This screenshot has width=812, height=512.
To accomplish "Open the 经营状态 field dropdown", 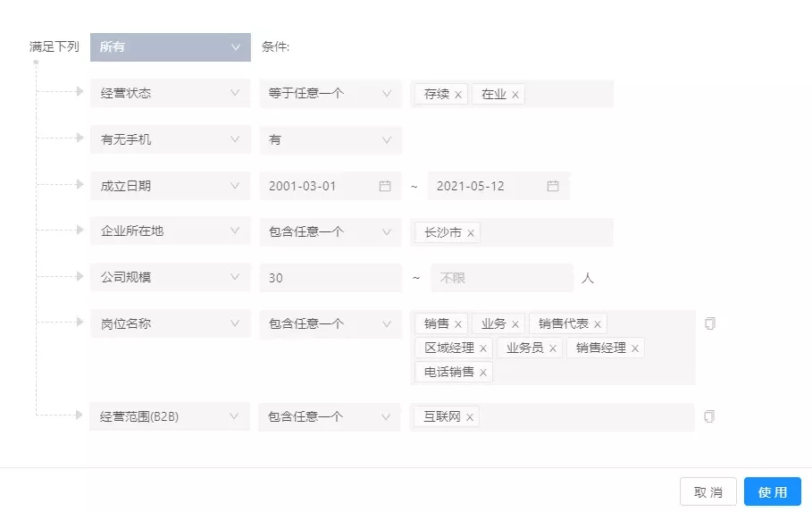I will tap(171, 93).
